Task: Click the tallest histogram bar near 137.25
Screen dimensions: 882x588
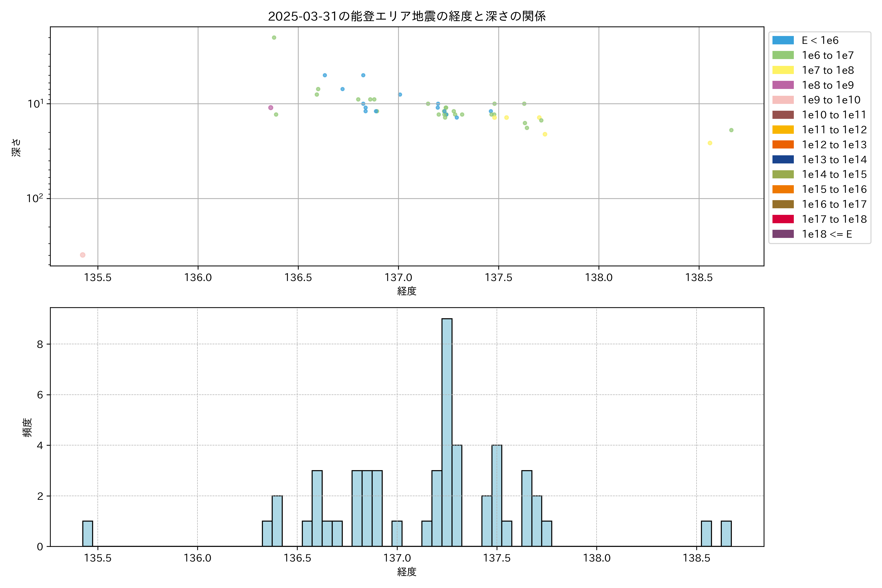Action: coord(447,431)
